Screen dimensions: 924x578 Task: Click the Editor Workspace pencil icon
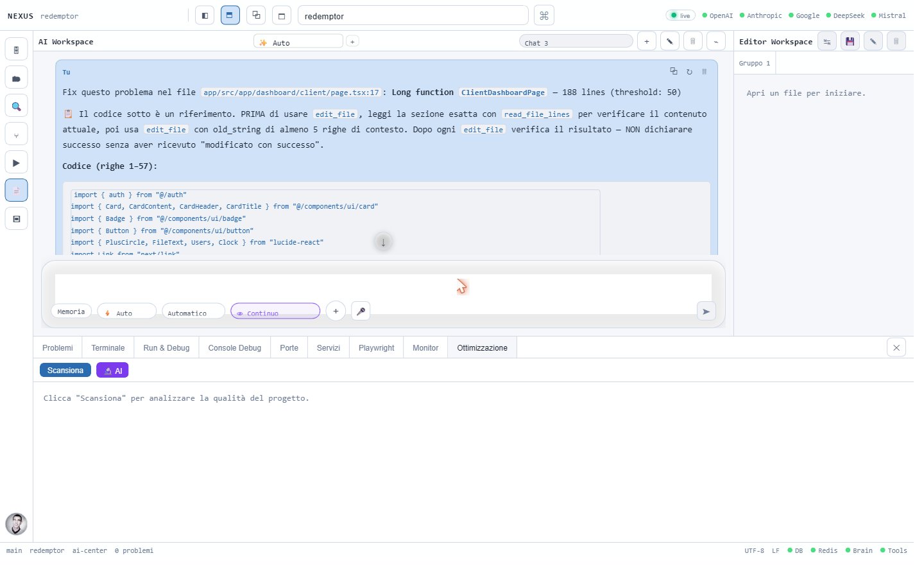coord(873,41)
